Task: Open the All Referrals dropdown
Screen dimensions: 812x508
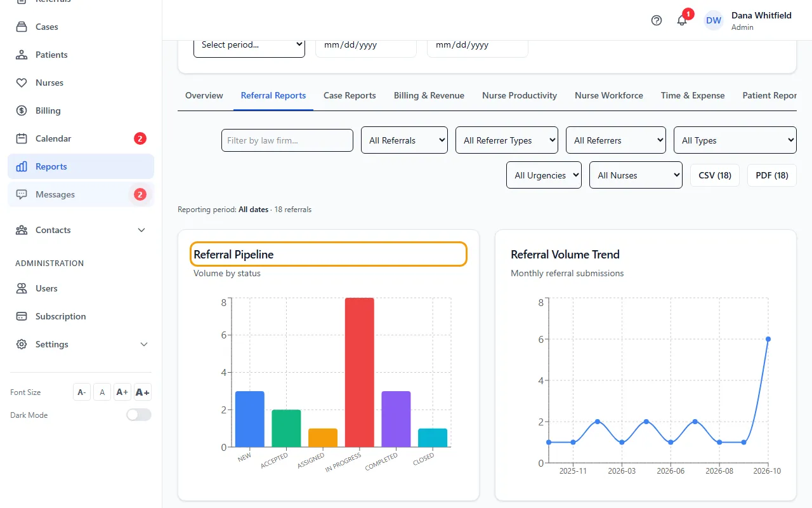Action: [404, 140]
